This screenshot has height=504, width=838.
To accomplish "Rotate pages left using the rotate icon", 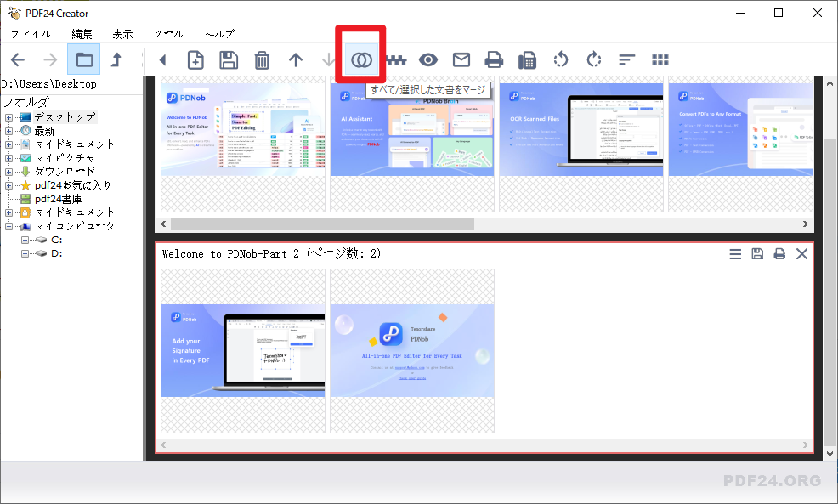I will [560, 59].
